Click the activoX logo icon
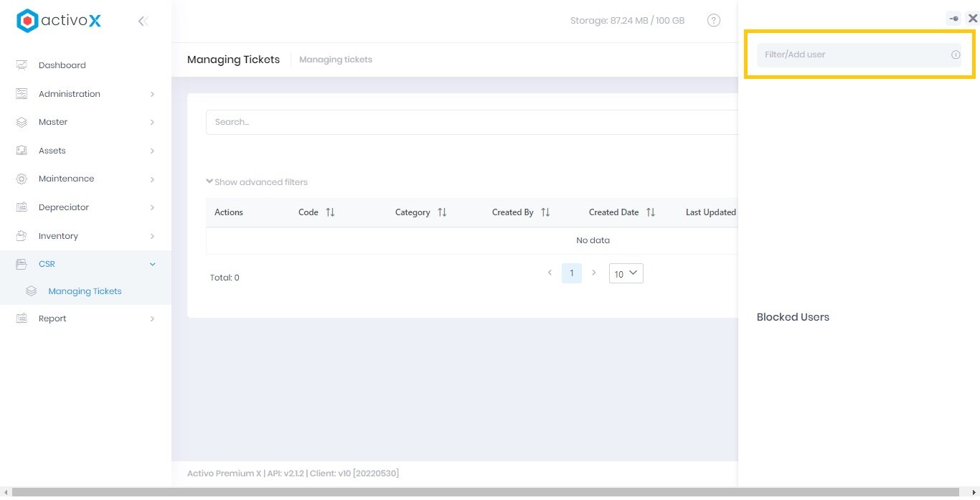 click(x=27, y=21)
